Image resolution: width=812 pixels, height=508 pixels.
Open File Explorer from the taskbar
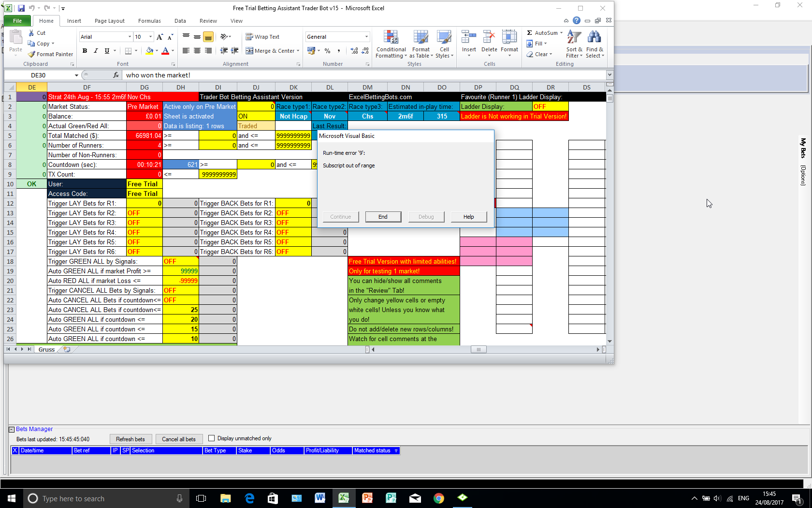point(225,498)
